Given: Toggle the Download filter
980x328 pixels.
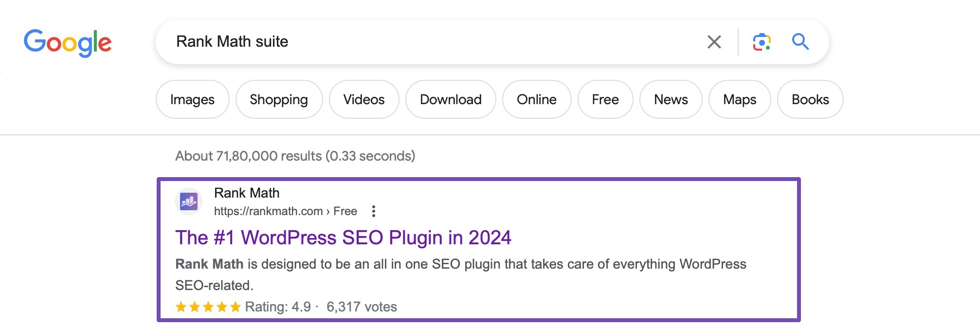Looking at the screenshot, I should tap(450, 99).
